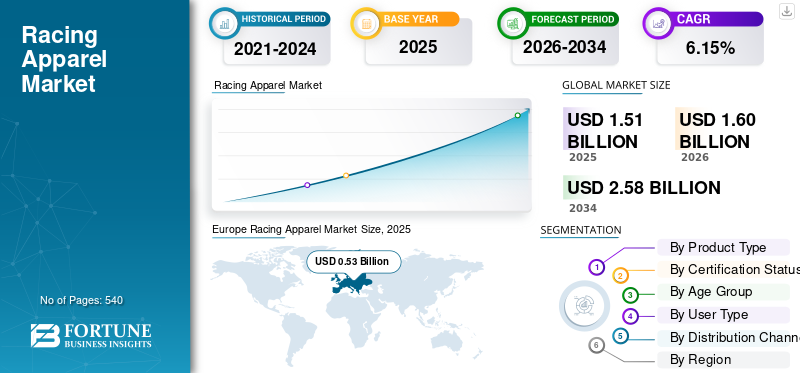
Task: Click the CAGR header label
Action: click(693, 19)
